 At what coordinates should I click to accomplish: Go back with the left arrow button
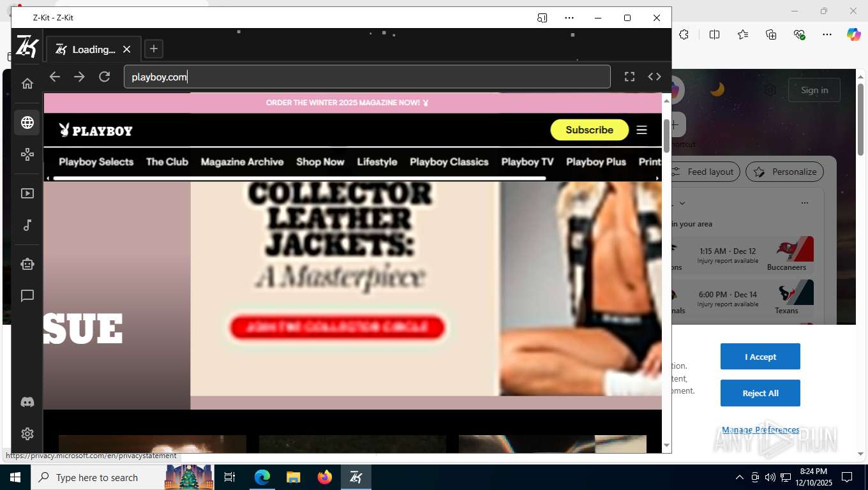pyautogui.click(x=55, y=77)
